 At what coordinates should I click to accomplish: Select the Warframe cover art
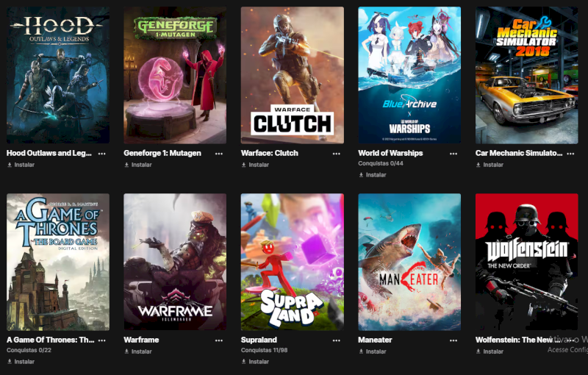tap(175, 262)
